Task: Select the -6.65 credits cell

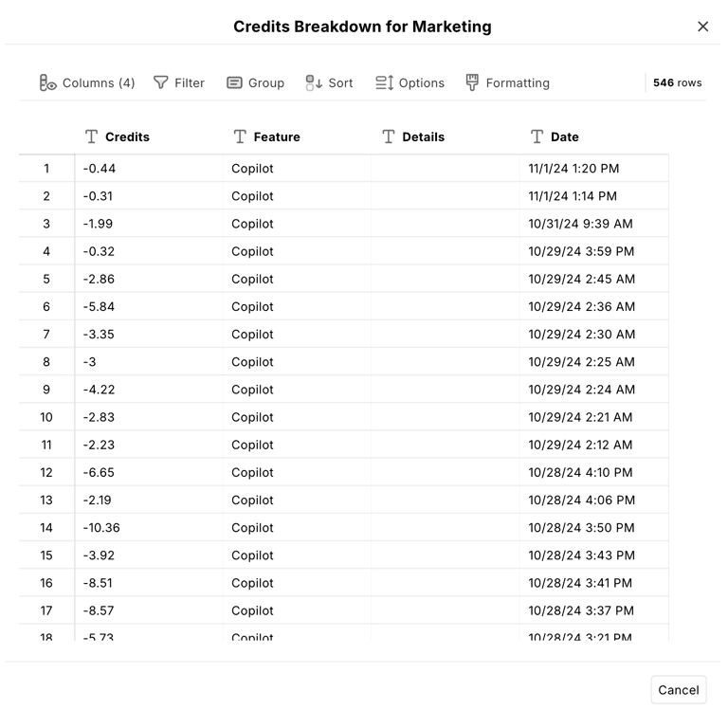Action: click(149, 472)
